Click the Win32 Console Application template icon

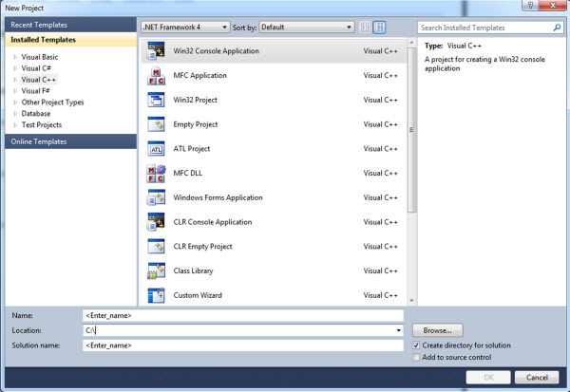156,51
